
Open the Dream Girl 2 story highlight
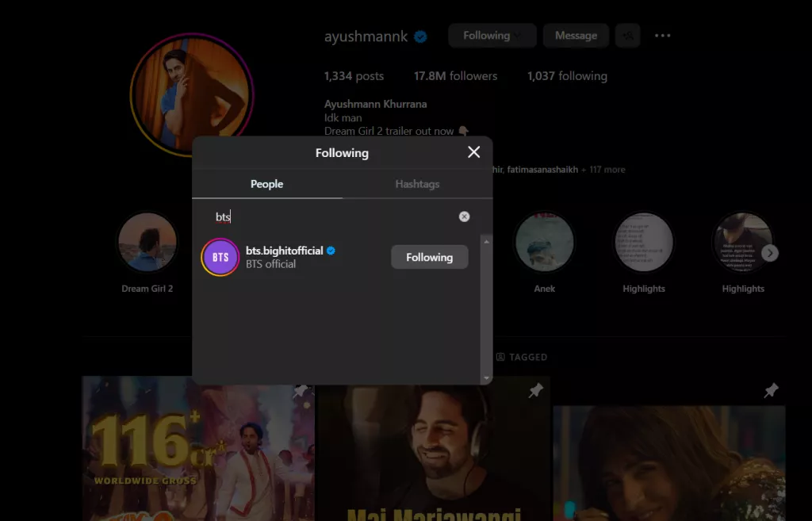tap(147, 242)
